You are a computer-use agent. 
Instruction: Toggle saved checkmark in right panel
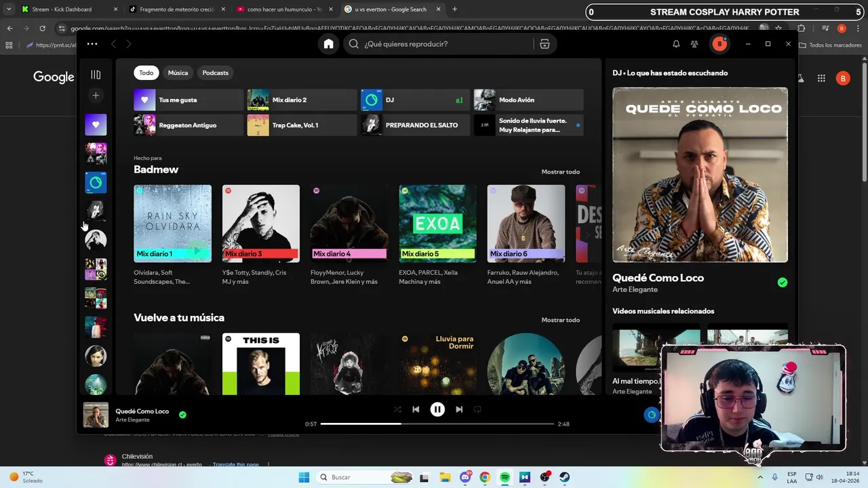pos(783,283)
